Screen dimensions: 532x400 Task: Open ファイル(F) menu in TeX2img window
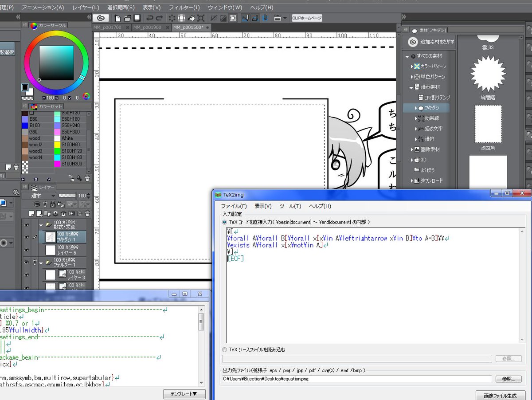[x=234, y=206]
